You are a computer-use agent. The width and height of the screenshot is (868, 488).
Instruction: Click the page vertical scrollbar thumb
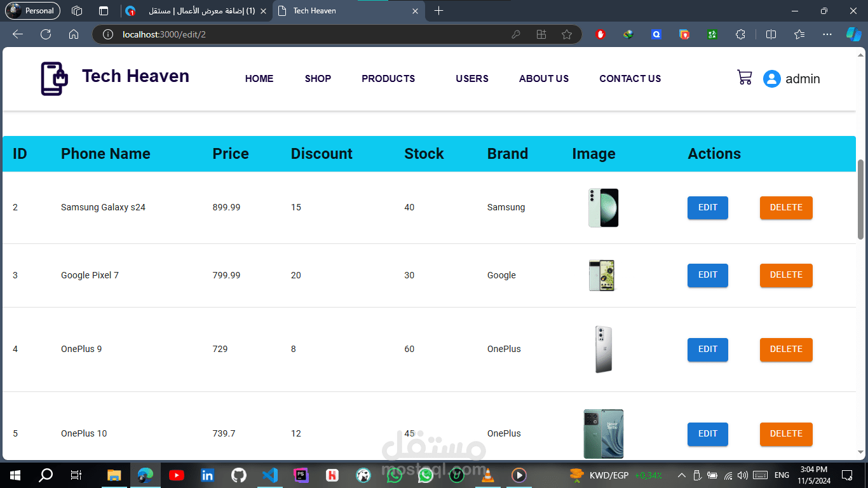click(861, 199)
